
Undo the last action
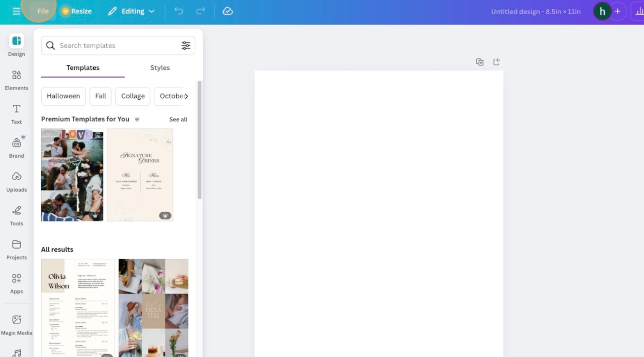click(179, 11)
